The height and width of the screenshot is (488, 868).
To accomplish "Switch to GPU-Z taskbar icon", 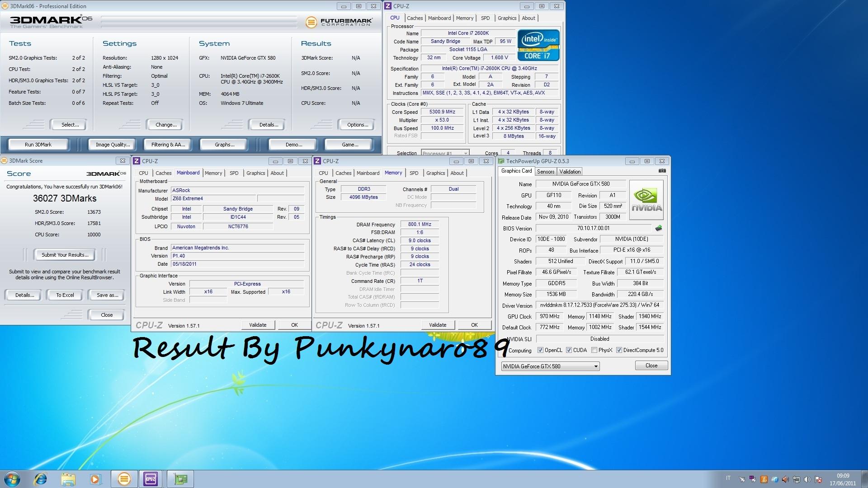I will 180,479.
